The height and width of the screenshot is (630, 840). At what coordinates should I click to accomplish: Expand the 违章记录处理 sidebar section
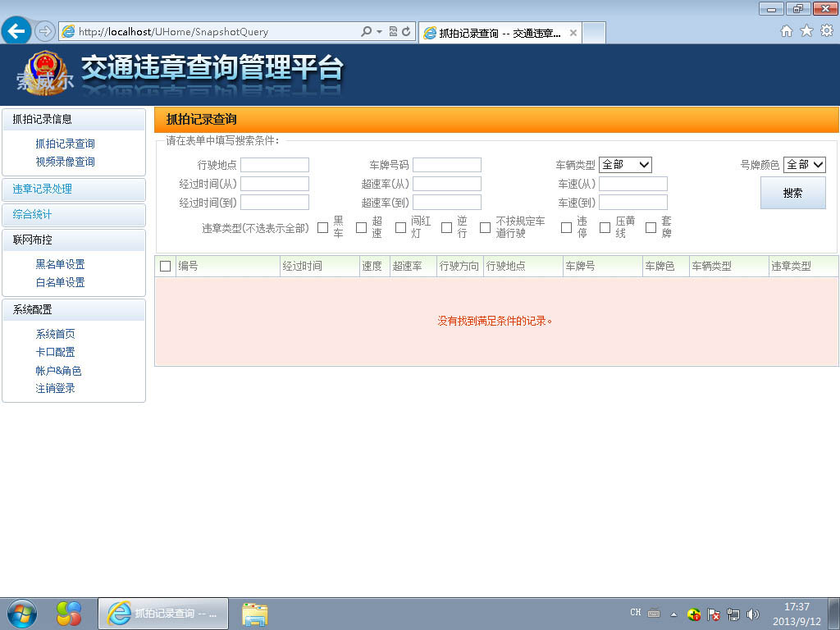pyautogui.click(x=43, y=189)
